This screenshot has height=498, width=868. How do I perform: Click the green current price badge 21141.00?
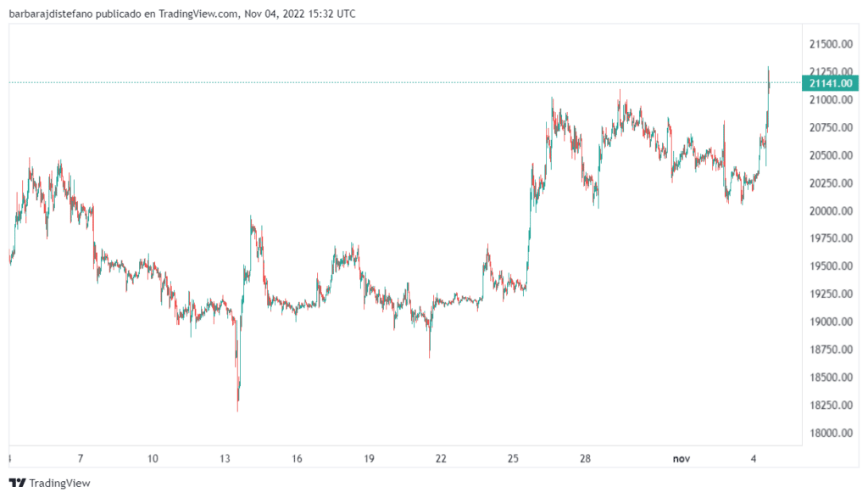coord(829,83)
